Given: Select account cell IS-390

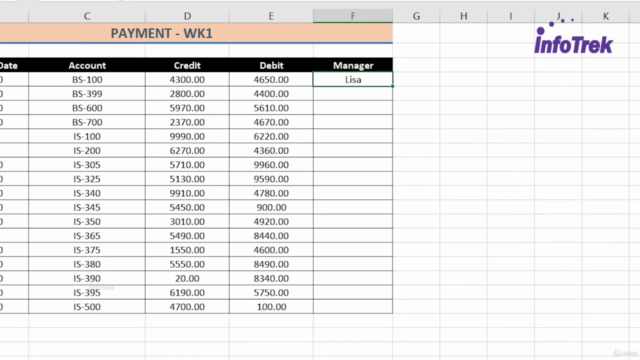Looking at the screenshot, I should tap(87, 278).
